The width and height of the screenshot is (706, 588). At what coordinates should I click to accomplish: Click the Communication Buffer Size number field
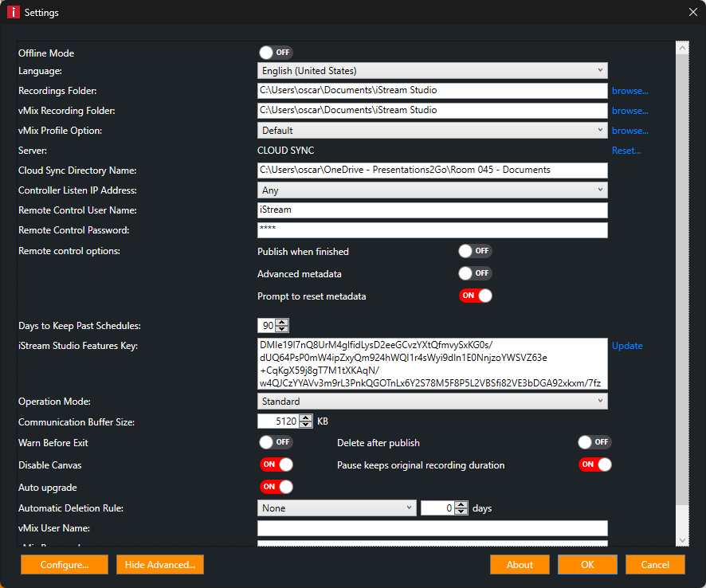point(279,421)
